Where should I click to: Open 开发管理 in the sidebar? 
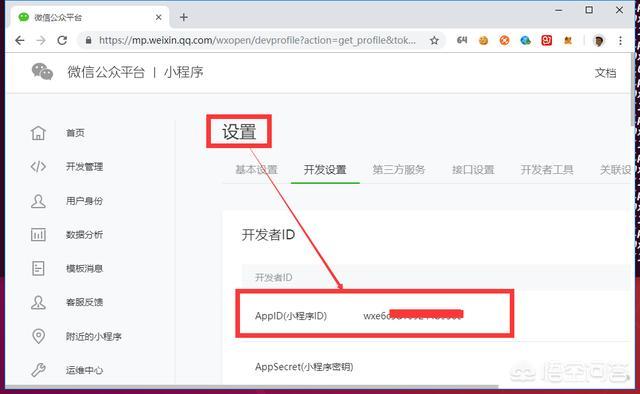coord(84,167)
